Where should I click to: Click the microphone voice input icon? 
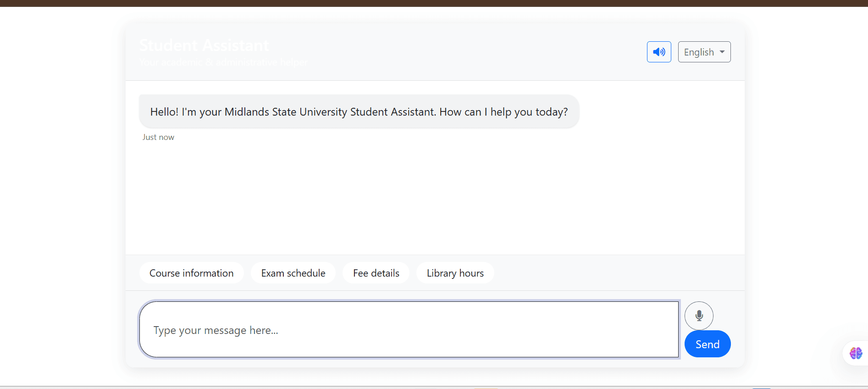coord(699,316)
